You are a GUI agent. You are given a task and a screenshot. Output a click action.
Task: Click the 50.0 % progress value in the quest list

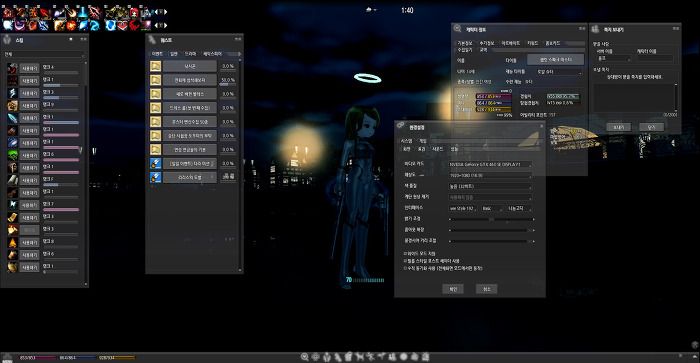228,80
